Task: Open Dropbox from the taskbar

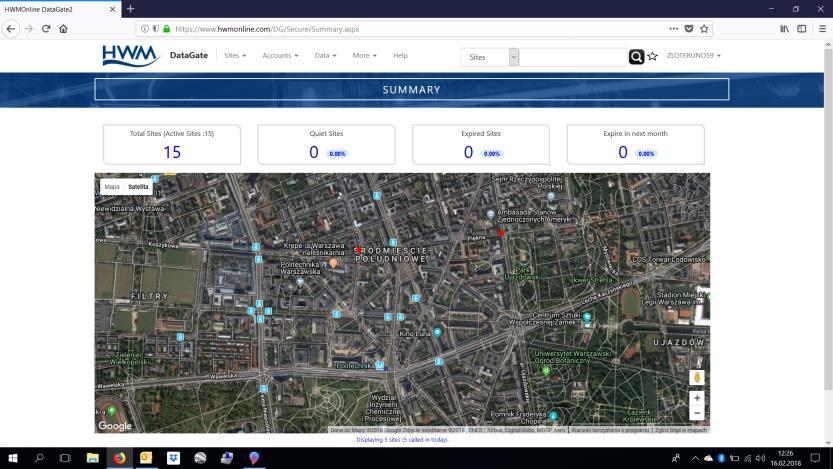Action: click(x=173, y=458)
